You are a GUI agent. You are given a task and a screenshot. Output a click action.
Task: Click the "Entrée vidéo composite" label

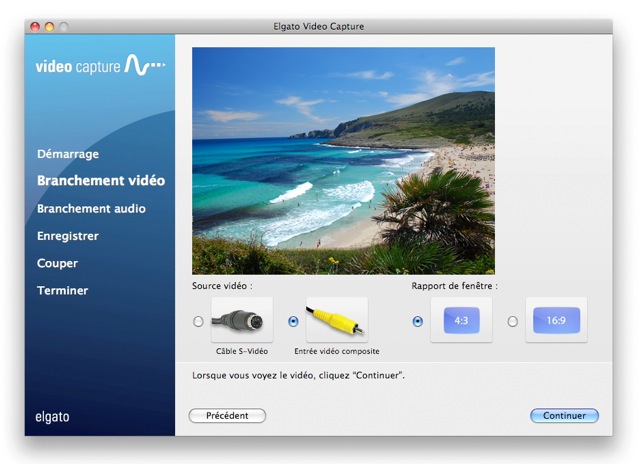point(337,351)
